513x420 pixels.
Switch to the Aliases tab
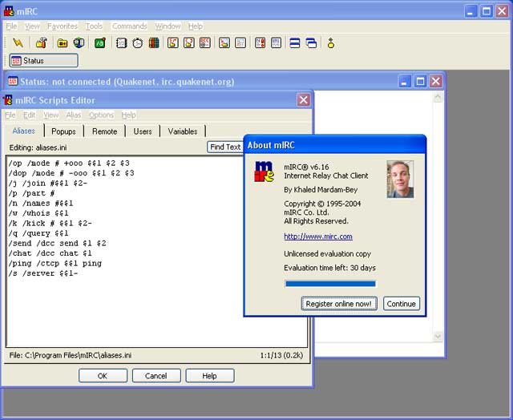tap(23, 131)
